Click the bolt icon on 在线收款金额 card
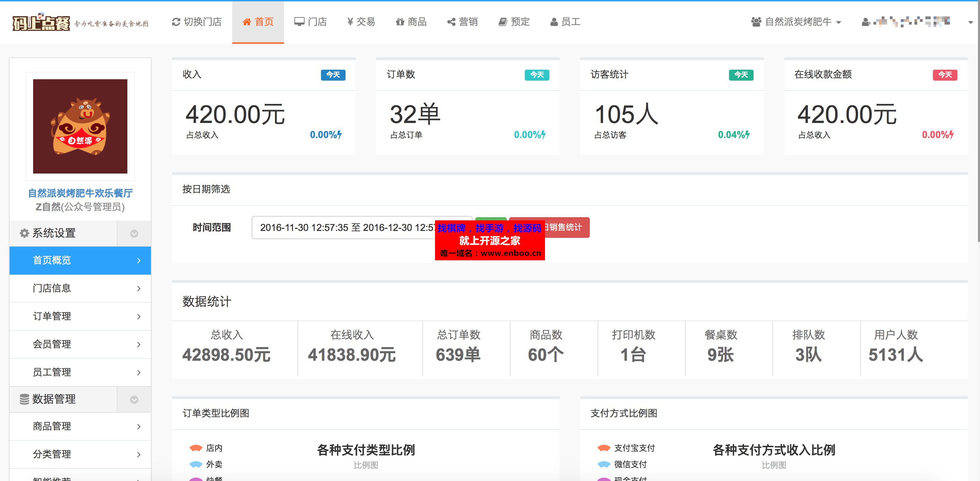 point(951,135)
